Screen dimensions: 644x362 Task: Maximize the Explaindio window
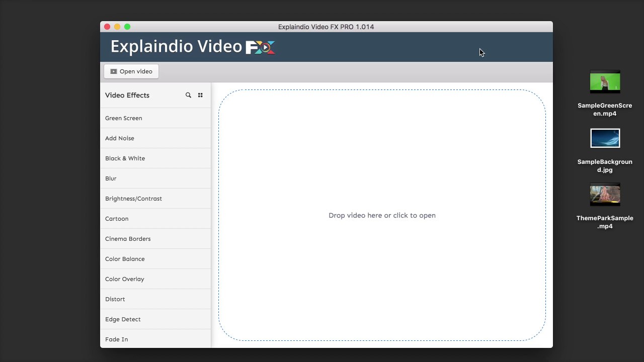pos(127,27)
